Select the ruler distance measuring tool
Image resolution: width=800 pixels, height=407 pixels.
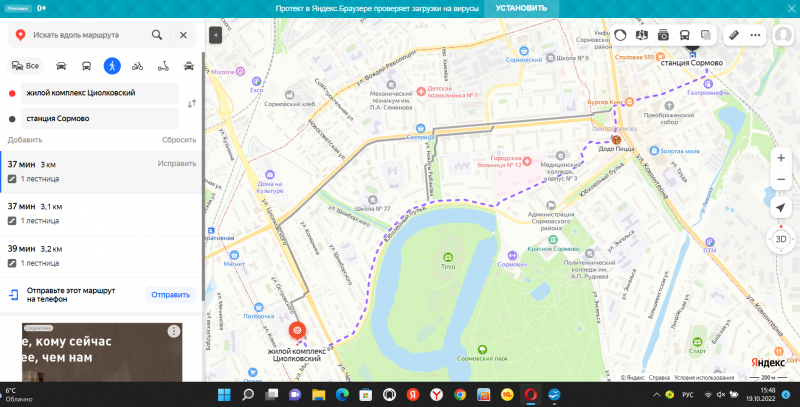tap(734, 35)
